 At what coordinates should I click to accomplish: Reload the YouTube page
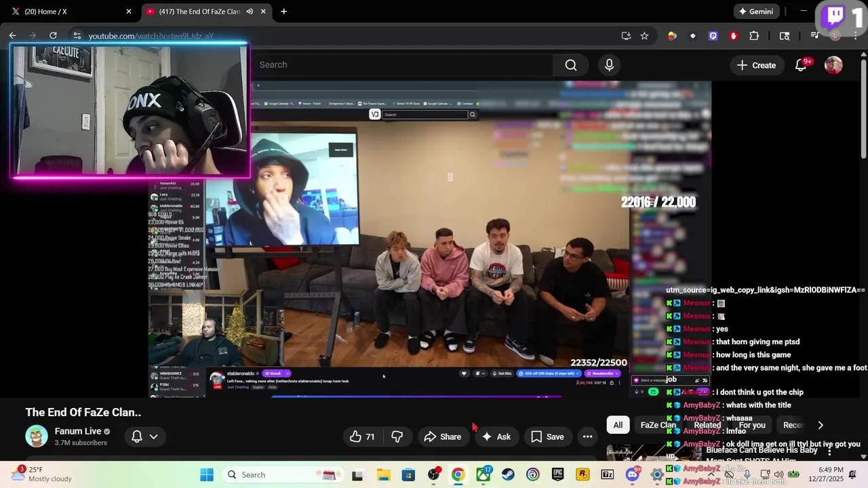(x=53, y=35)
